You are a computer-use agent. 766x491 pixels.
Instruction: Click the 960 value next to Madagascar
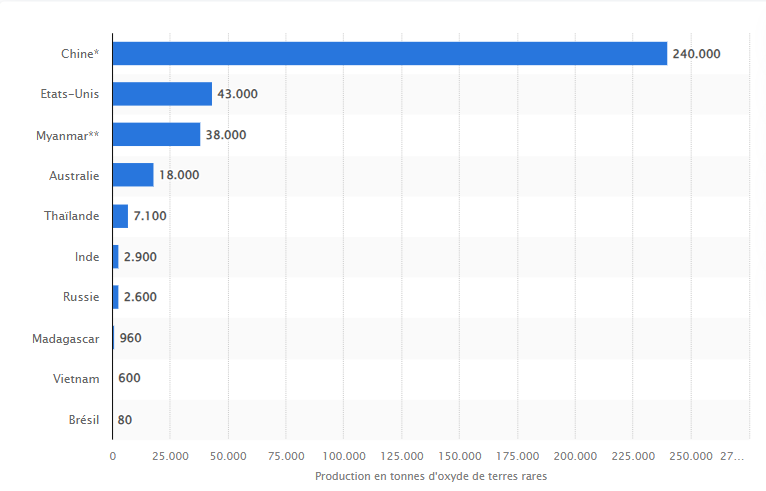click(x=130, y=338)
